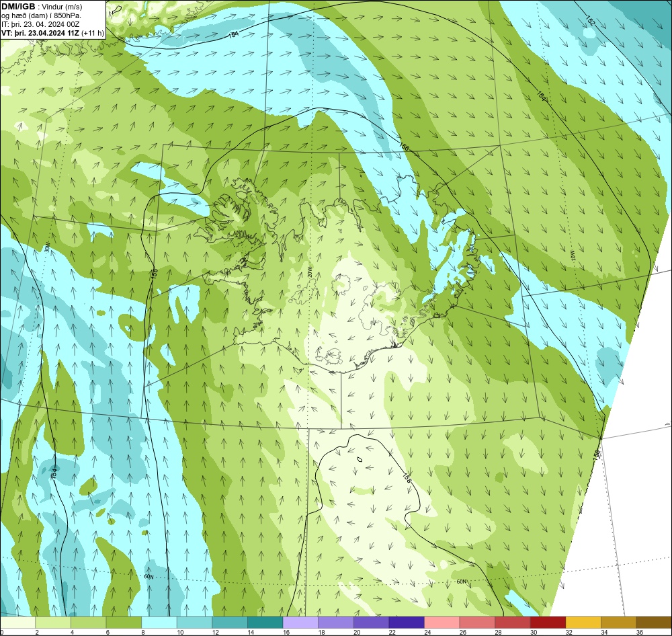The image size is (672, 636).
Task: Select the lavender 16–18 m/s legend swatch
Action: coord(300,623)
